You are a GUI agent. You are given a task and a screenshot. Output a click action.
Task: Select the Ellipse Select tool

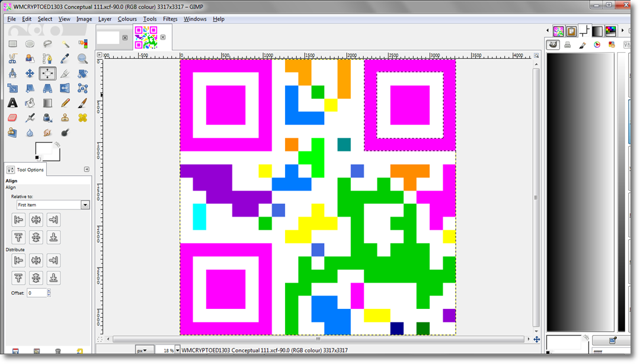click(30, 44)
